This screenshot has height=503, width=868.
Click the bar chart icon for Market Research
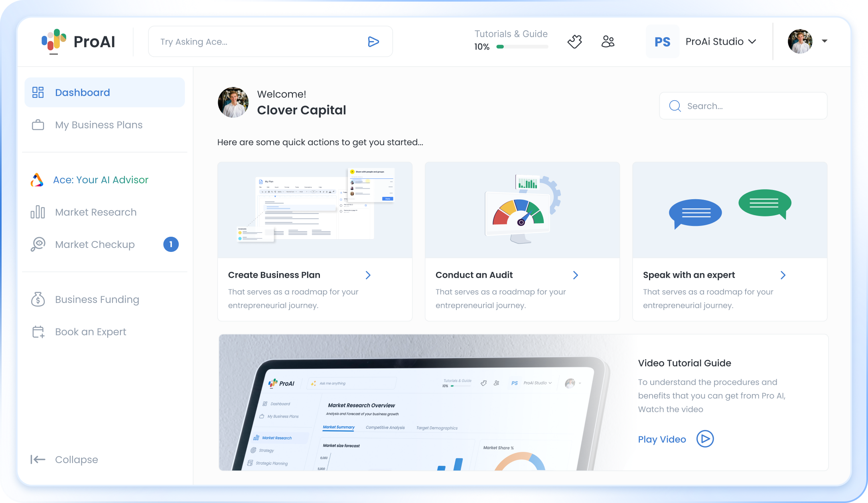point(38,212)
